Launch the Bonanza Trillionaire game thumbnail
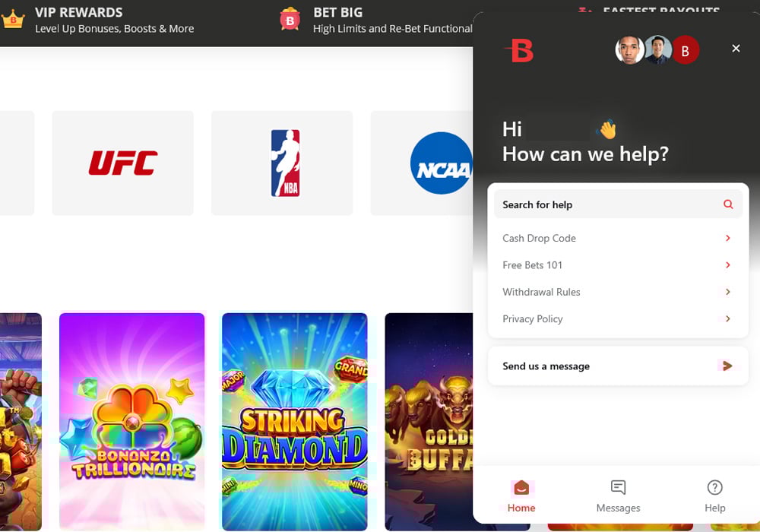760x532 pixels. pos(131,422)
